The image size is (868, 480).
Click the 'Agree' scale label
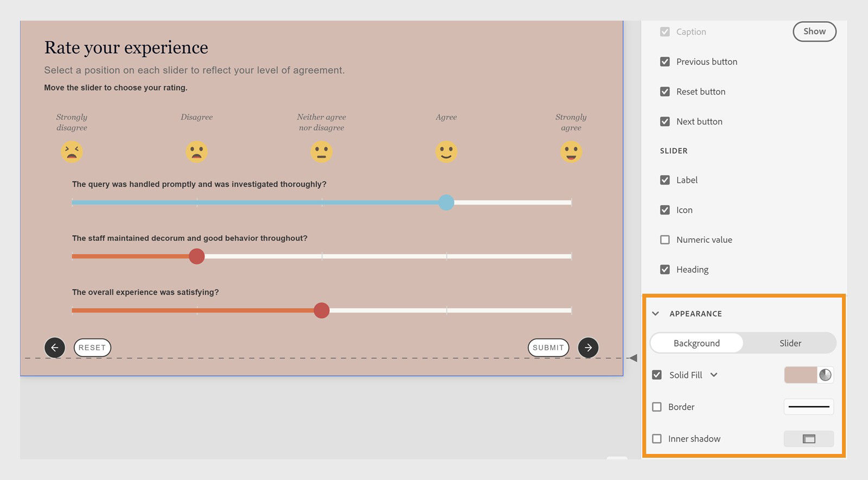[446, 117]
